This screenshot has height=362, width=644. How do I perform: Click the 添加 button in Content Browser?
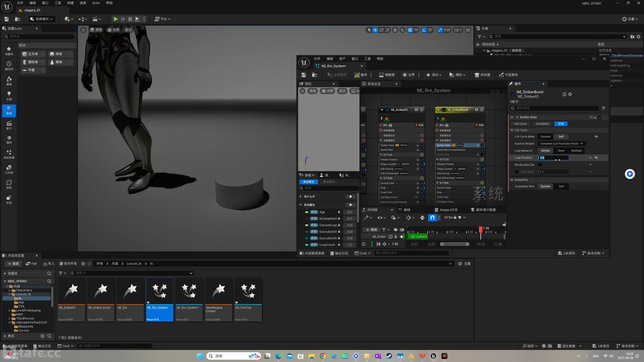[13, 263]
